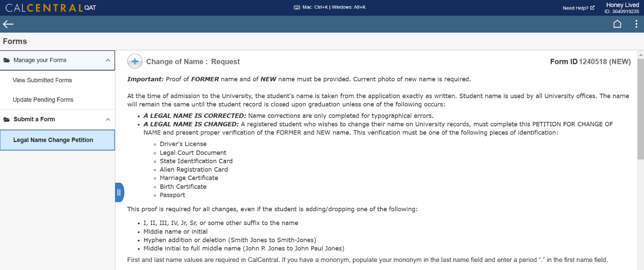Open the Need Help? link
Screen dimensions: 644x270
(x=578, y=8)
